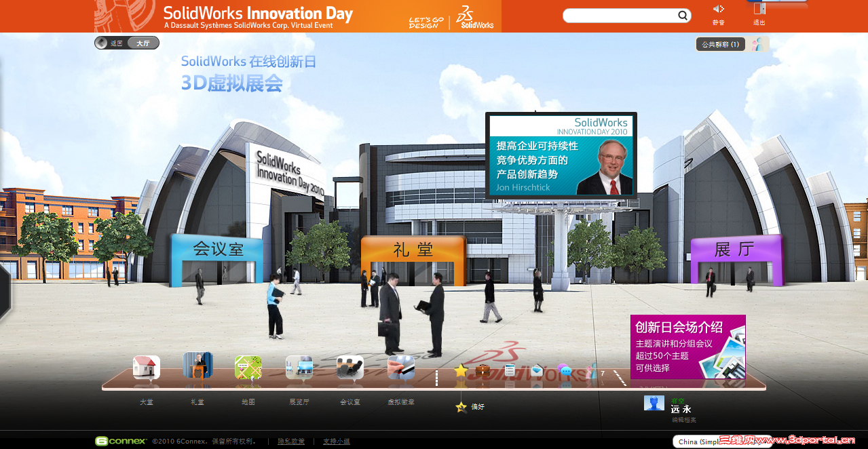Click the 3D虚拟展会 title text

click(231, 83)
